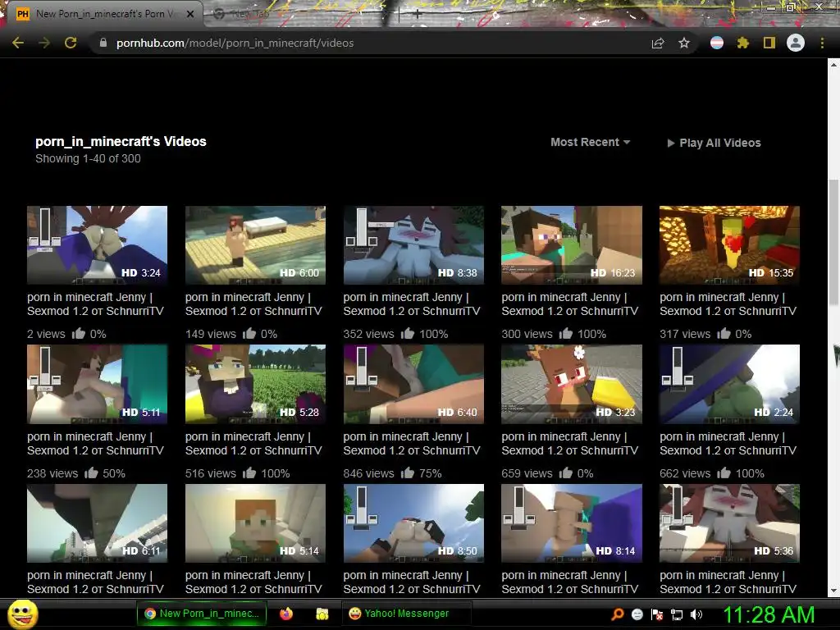Click the "516 views" count text
The width and height of the screenshot is (840, 630).
pos(211,473)
